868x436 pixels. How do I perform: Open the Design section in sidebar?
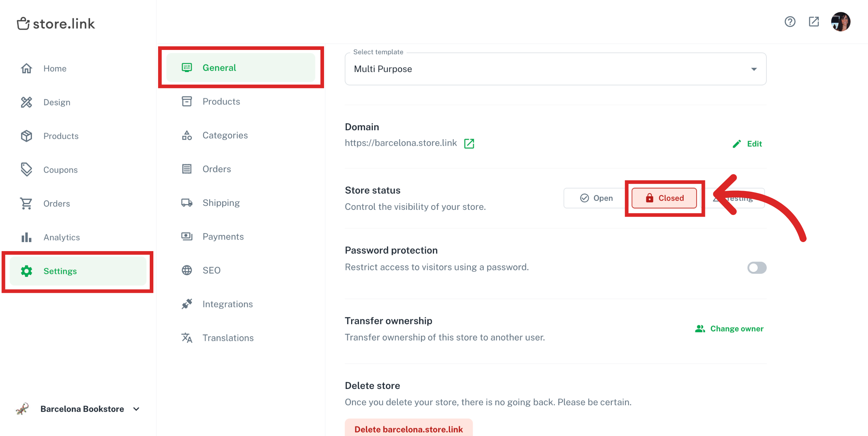(56, 102)
